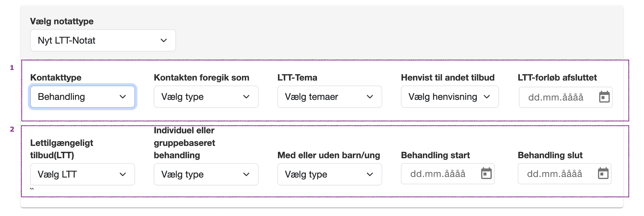Click the Vælg notattype label

(62, 21)
